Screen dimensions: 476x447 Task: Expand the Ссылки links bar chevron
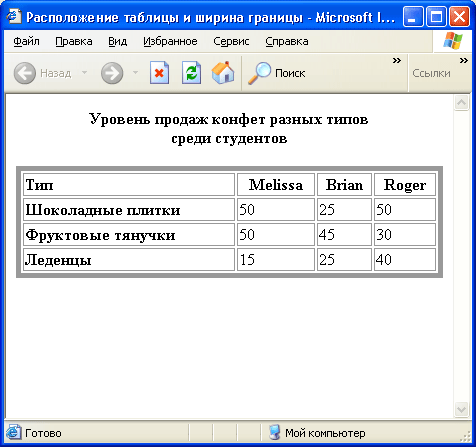(464, 60)
